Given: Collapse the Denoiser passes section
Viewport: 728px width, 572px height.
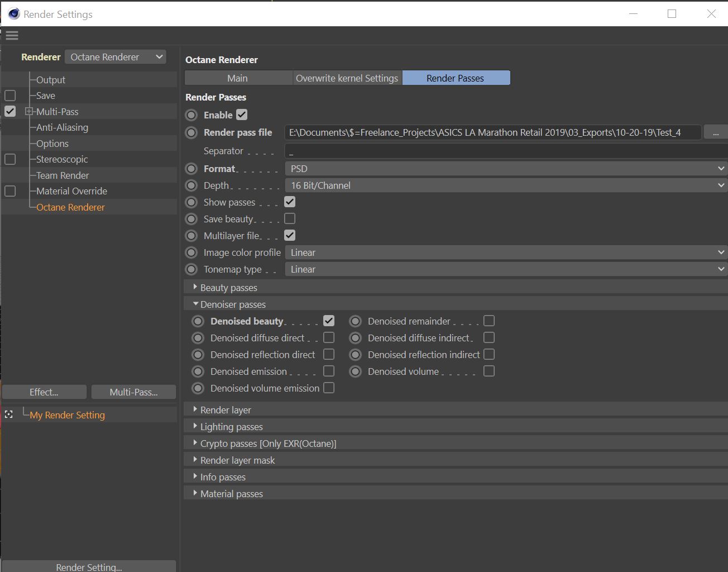Looking at the screenshot, I should [x=195, y=304].
